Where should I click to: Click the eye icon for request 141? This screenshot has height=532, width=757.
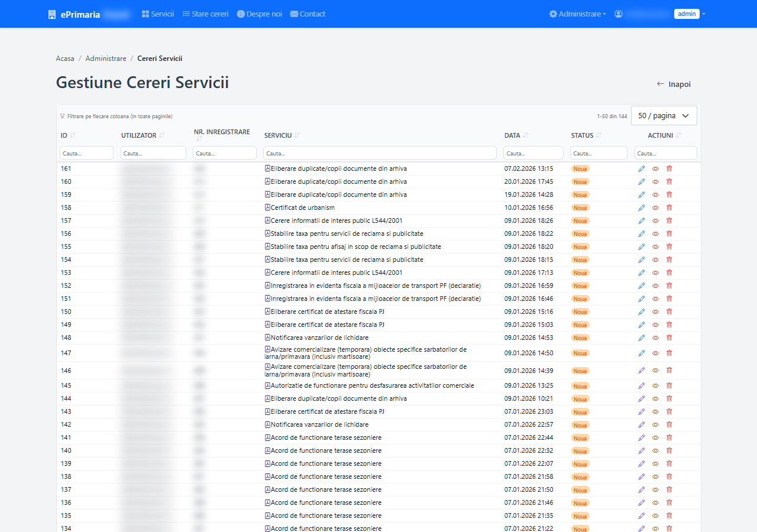point(655,437)
